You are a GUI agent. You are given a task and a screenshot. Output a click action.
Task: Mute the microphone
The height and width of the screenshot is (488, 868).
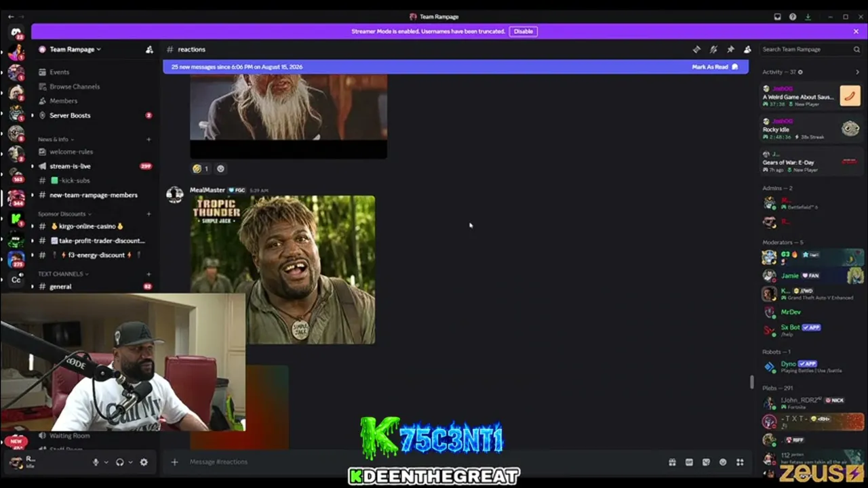tap(96, 462)
